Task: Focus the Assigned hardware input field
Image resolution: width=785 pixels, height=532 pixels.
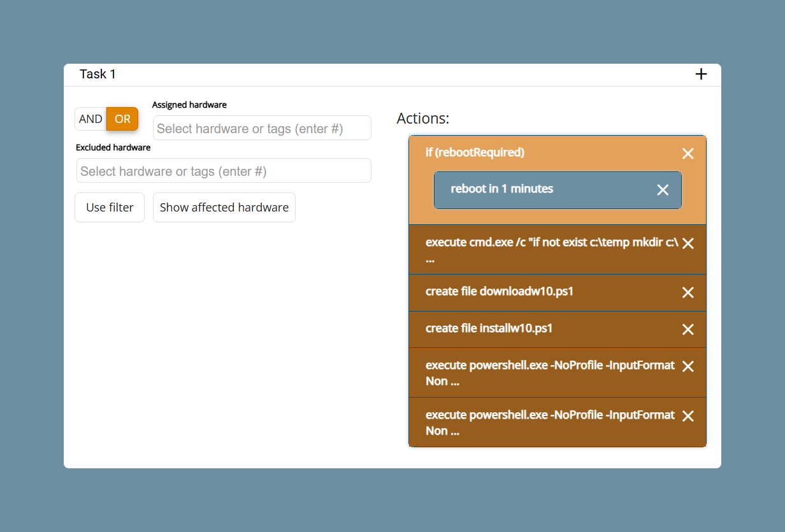Action: 262,128
